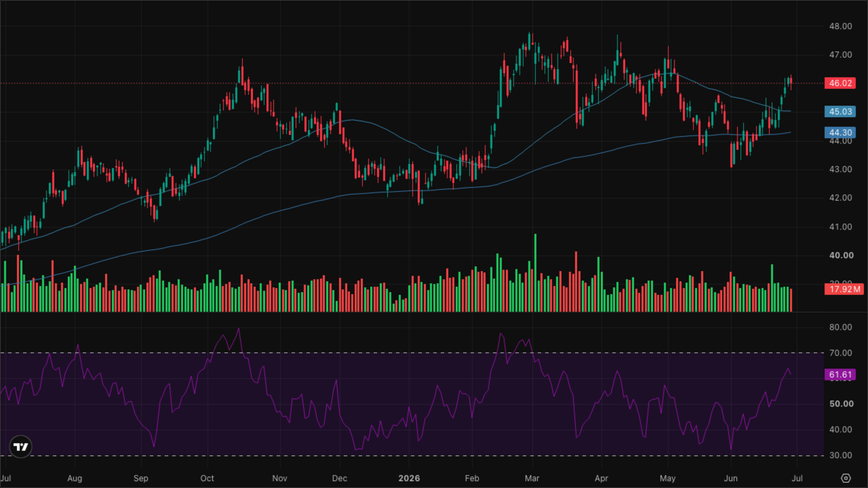Image resolution: width=868 pixels, height=488 pixels.
Task: Click the Aug label on time axis
Action: [75, 478]
